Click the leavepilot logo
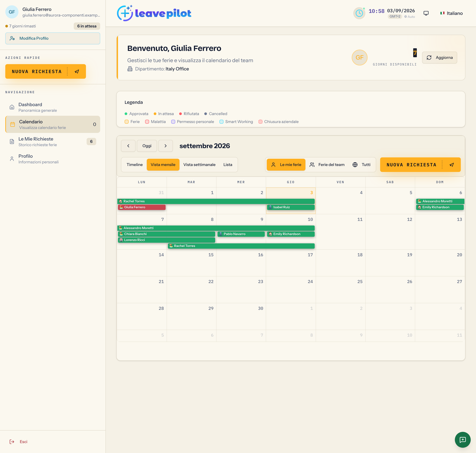 coord(154,13)
